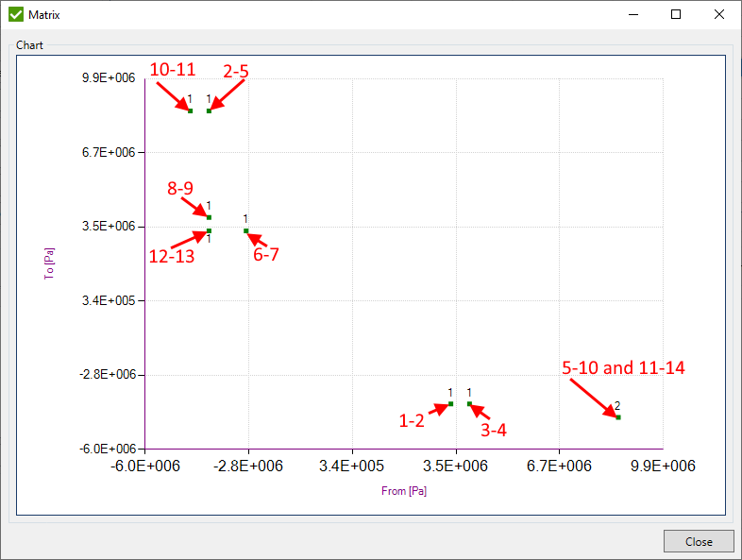Select the data point marked 3-4
The height and width of the screenshot is (560, 742).
[x=469, y=404]
